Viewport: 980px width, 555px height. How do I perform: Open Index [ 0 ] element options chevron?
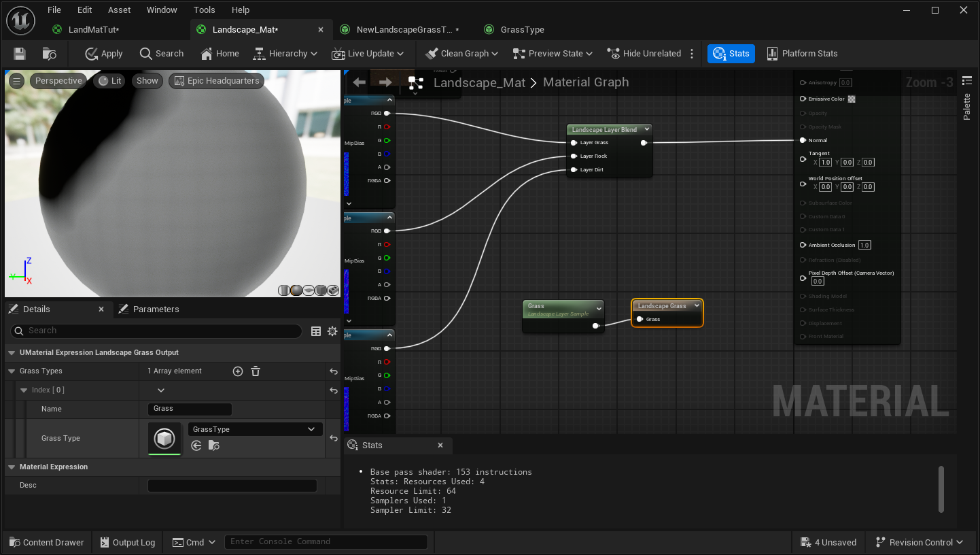[x=161, y=390]
